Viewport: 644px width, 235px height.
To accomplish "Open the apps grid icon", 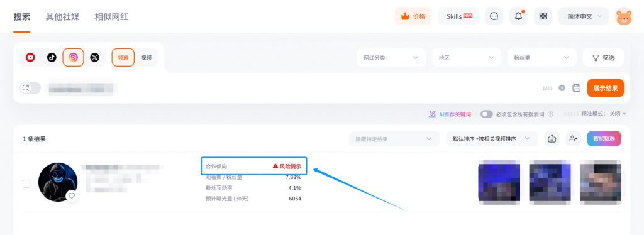I will point(543,16).
